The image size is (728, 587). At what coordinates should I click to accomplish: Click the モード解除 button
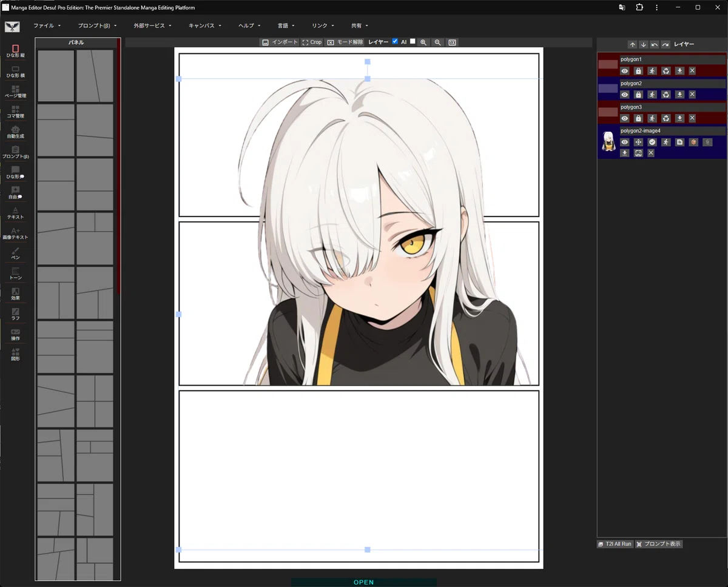pos(345,42)
